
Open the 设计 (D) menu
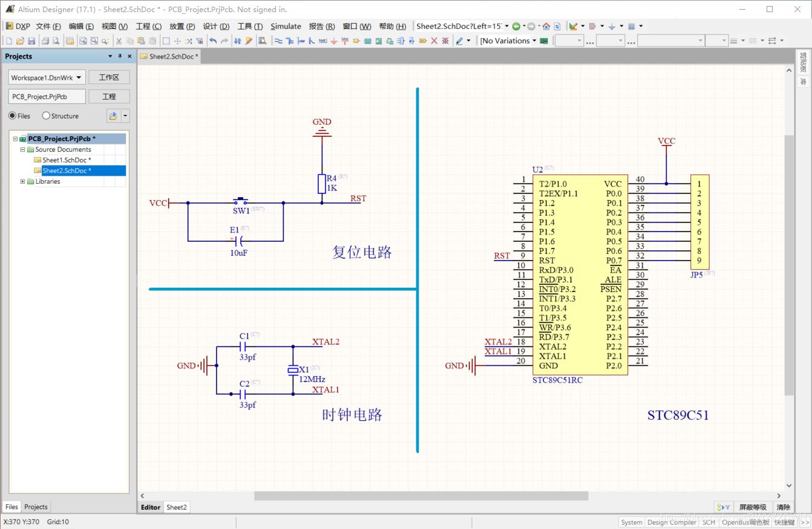(216, 26)
